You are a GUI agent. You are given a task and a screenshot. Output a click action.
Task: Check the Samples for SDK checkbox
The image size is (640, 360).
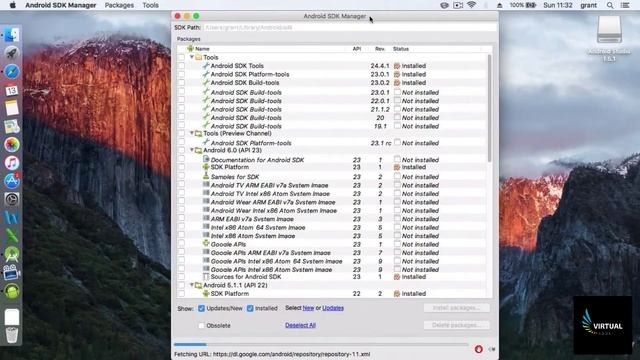click(x=181, y=177)
